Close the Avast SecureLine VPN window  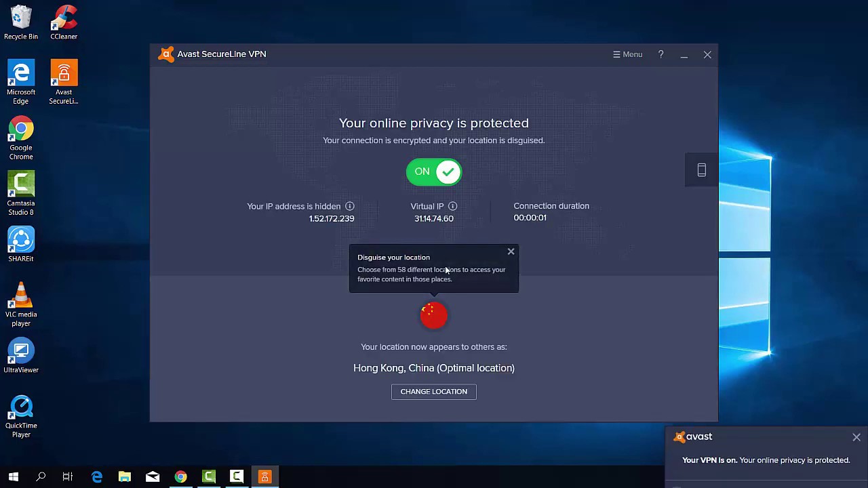tap(707, 55)
